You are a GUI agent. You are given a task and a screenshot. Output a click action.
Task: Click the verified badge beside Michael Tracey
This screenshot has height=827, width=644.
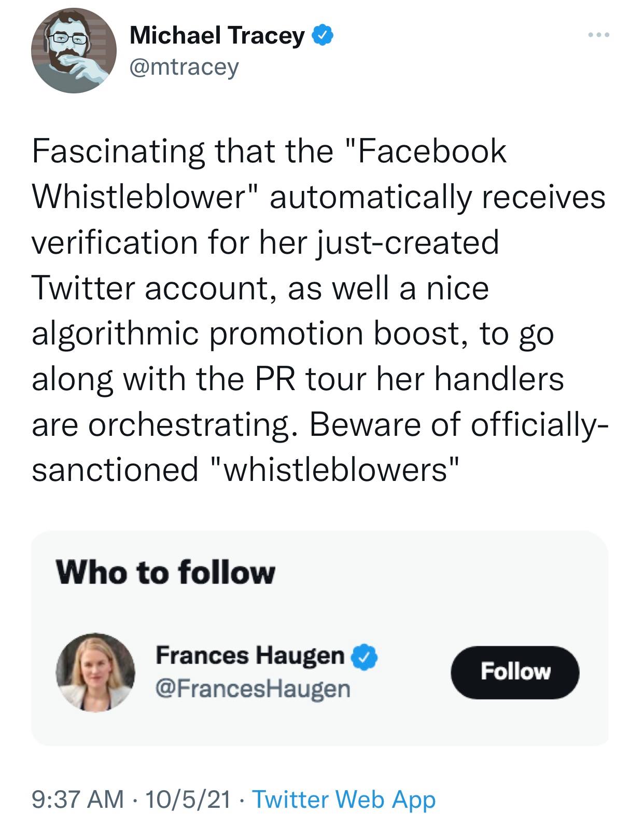tap(323, 35)
